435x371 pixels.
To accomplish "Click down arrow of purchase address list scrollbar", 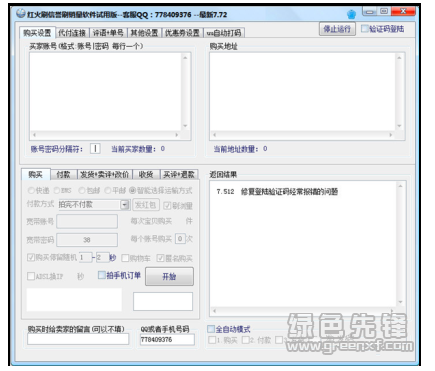I will point(399,126).
